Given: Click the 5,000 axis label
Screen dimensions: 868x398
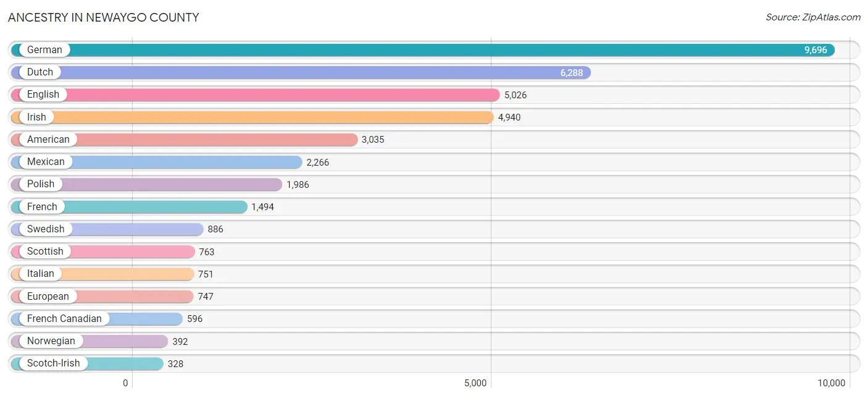Looking at the screenshot, I should coord(475,383).
